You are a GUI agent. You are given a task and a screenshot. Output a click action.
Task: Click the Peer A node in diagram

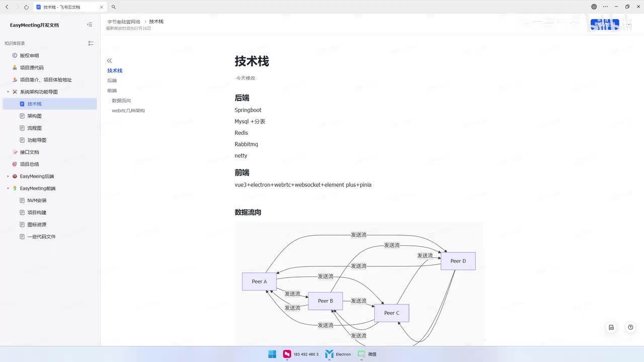(259, 282)
